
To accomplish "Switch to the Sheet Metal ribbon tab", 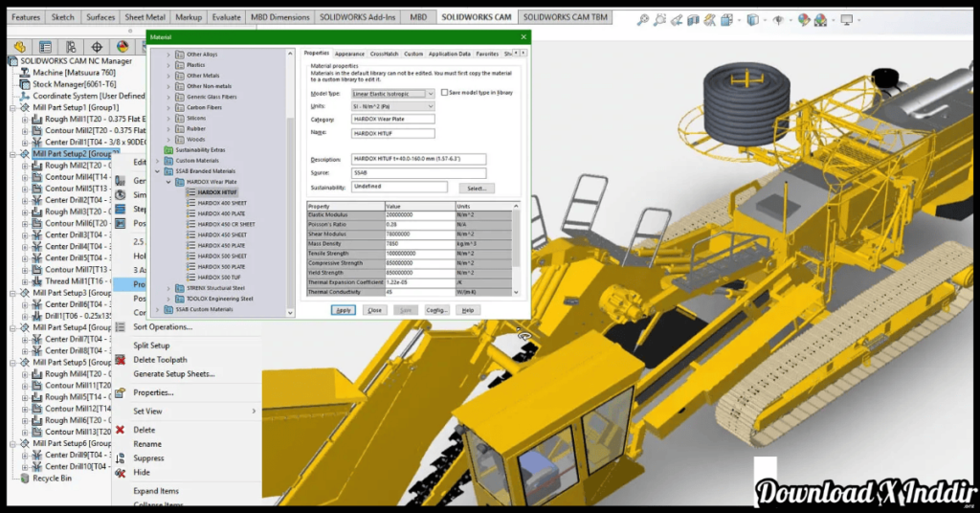I will (x=145, y=17).
